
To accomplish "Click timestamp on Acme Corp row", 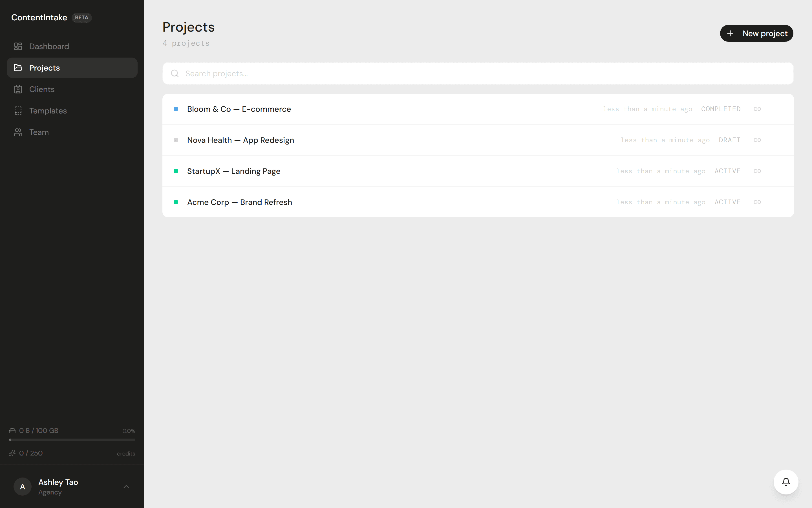I will point(661,202).
